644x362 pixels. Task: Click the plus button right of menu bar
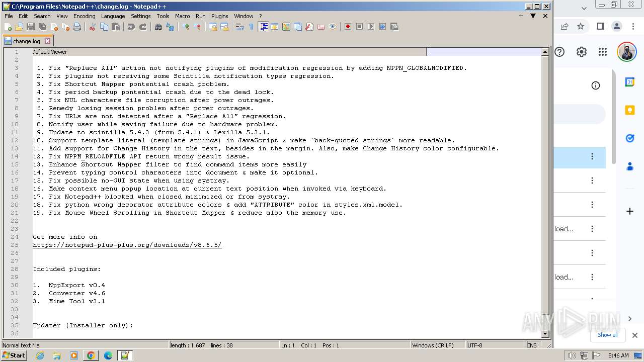521,16
